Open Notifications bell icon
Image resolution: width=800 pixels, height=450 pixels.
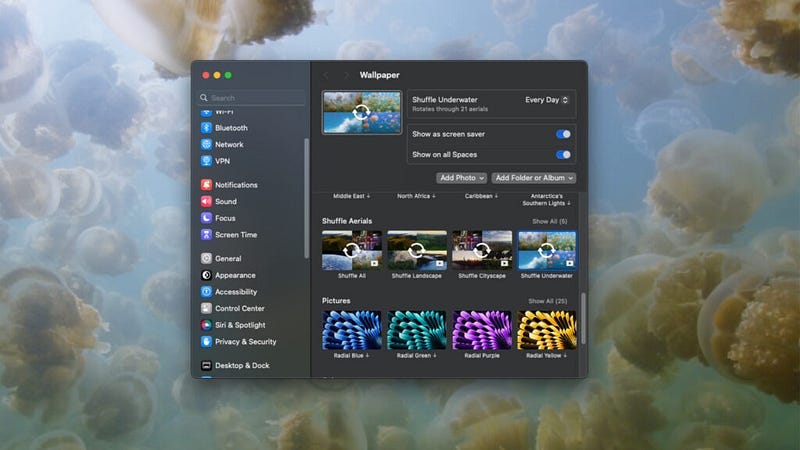pyautogui.click(x=206, y=185)
